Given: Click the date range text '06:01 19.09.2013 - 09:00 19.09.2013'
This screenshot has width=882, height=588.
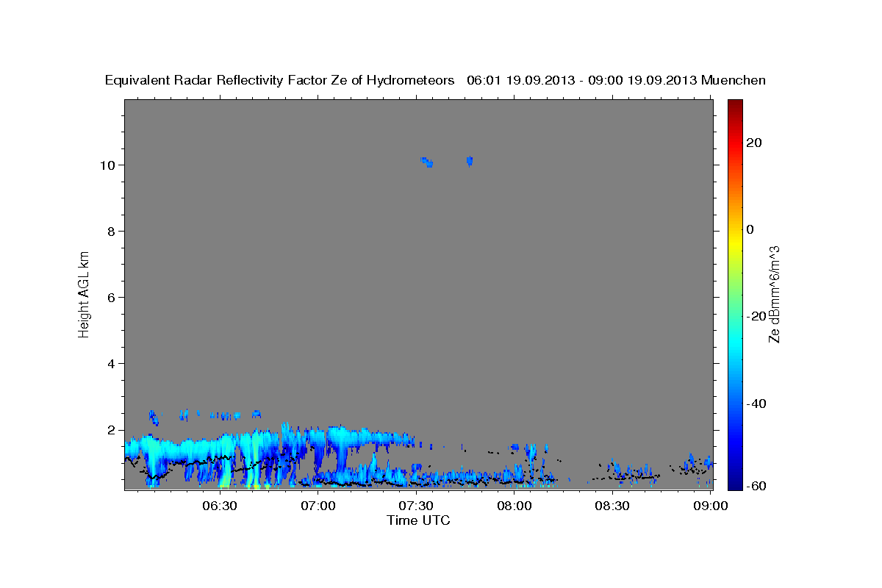Looking at the screenshot, I should (x=582, y=80).
